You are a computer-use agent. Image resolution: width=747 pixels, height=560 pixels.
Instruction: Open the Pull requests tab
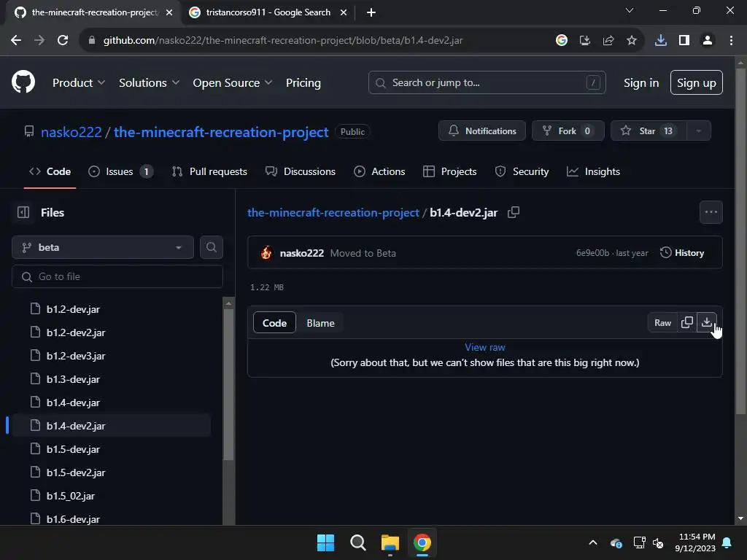(209, 171)
